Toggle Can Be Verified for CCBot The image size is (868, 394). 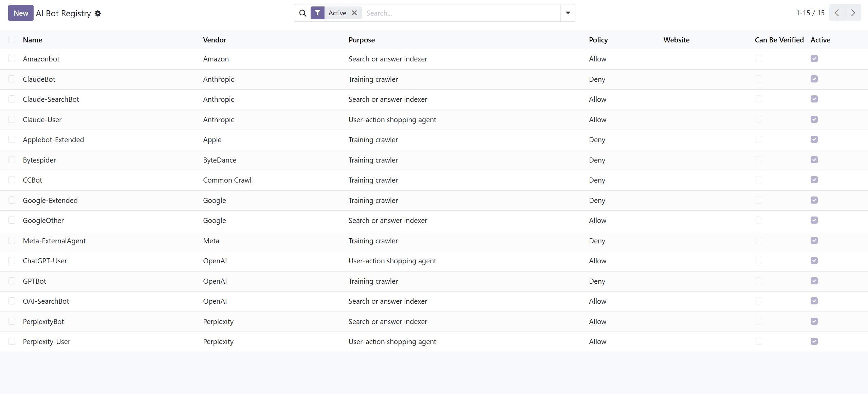click(x=759, y=180)
